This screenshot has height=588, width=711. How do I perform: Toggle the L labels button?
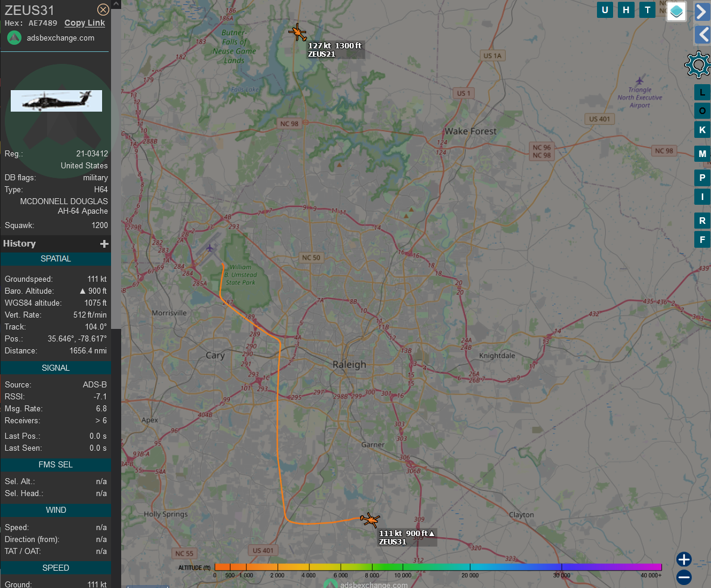(x=702, y=93)
